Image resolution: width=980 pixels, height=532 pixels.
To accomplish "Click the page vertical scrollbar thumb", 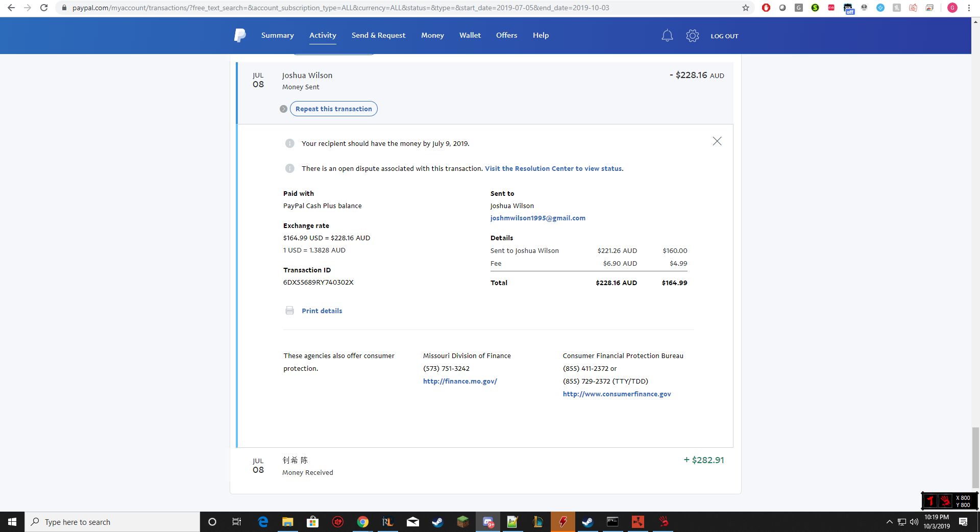I will point(975,458).
